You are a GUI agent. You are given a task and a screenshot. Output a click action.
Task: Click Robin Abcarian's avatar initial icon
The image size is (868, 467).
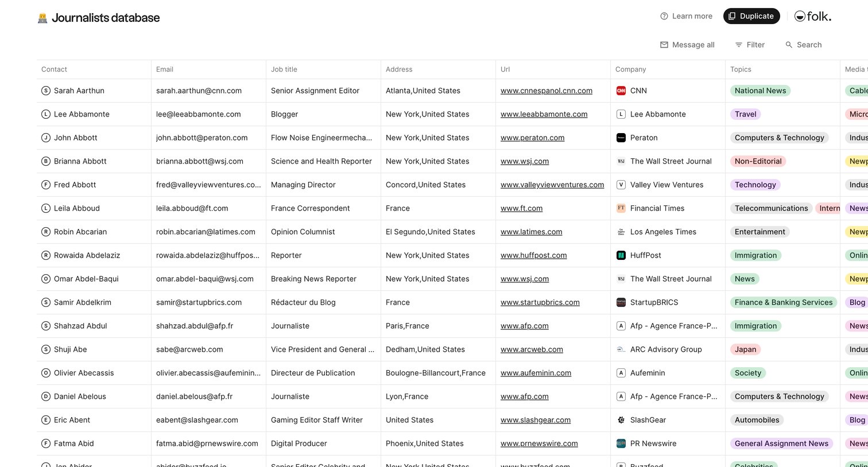(46, 232)
